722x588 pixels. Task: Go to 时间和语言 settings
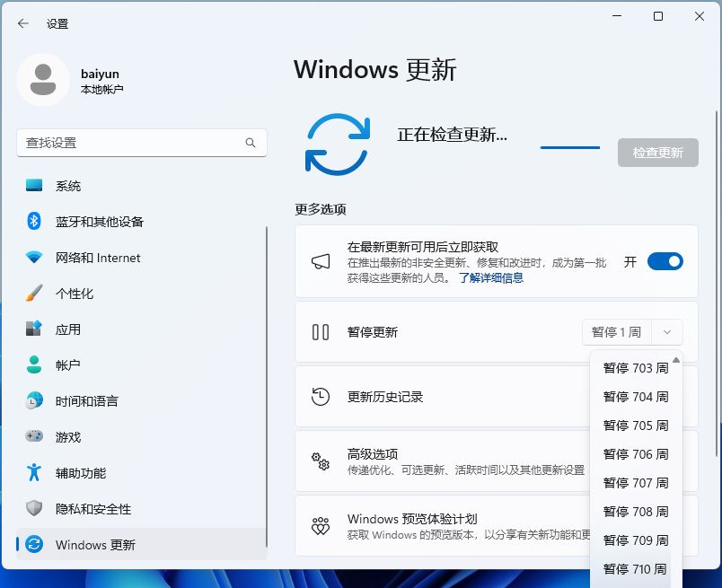[141, 401]
